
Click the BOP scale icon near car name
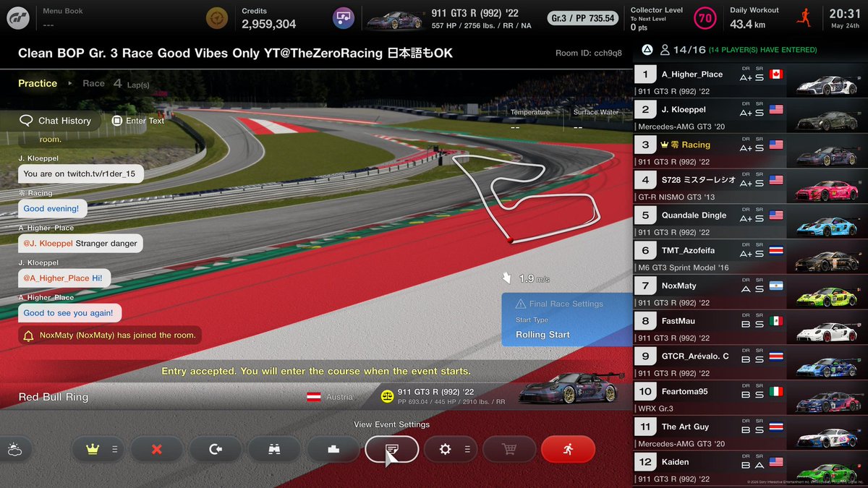point(387,396)
